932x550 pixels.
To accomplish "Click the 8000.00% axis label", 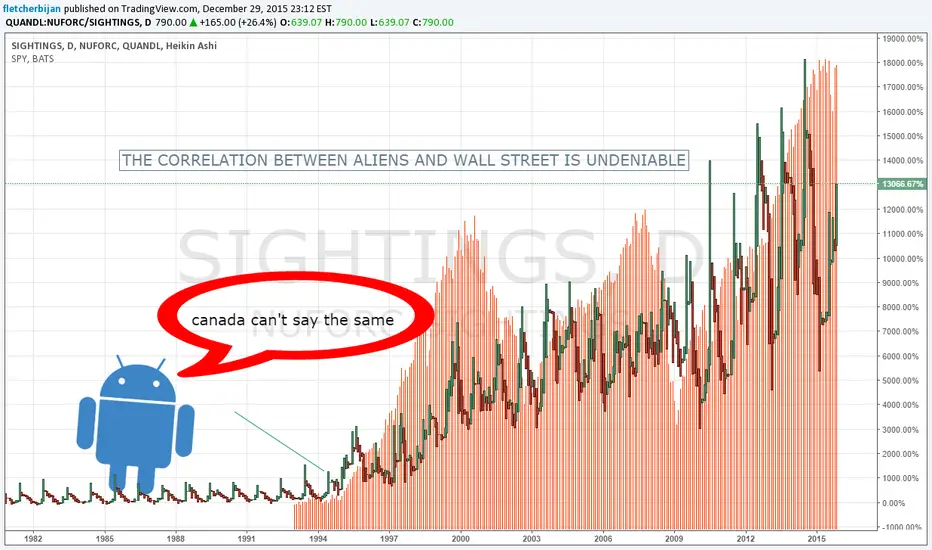I will tap(904, 307).
